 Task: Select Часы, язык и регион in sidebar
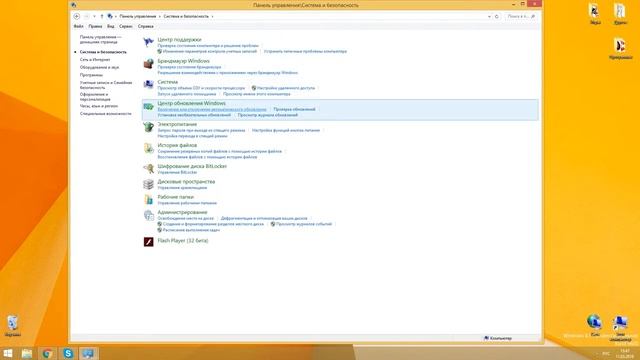click(x=99, y=106)
